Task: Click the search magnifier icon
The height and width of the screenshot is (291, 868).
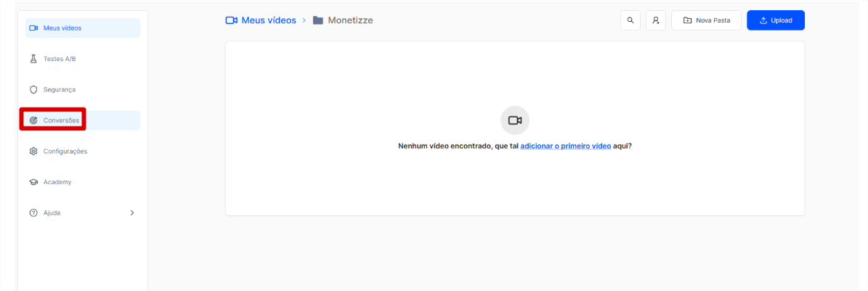Action: coord(630,20)
